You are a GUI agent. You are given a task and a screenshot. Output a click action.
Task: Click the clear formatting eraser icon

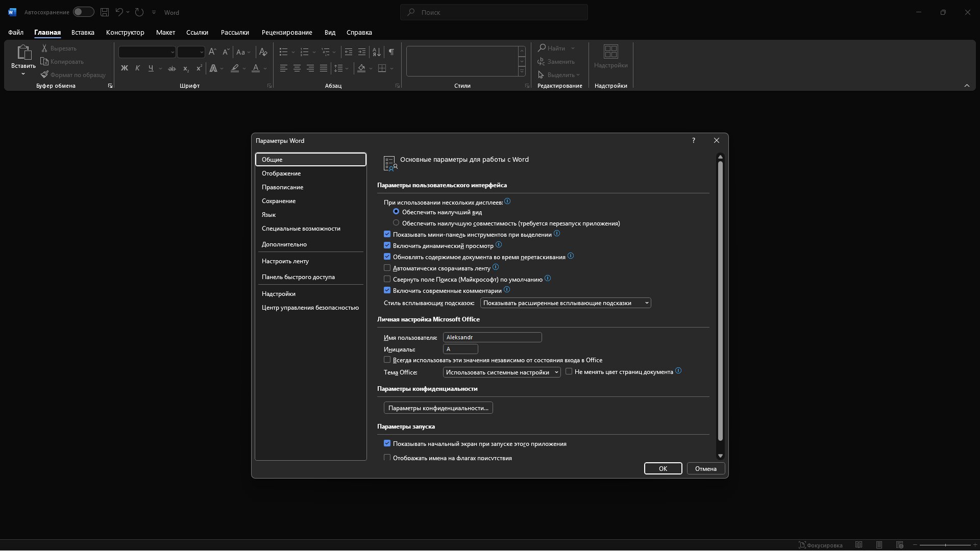pyautogui.click(x=263, y=52)
